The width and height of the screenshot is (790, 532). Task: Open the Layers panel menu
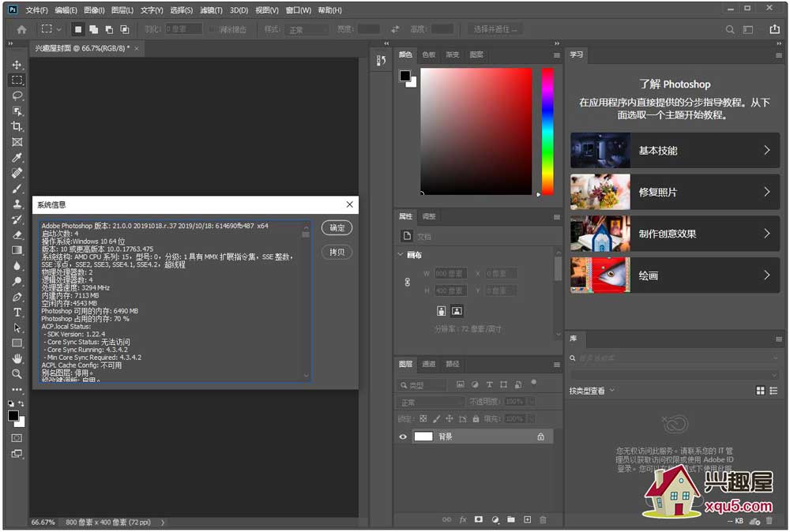(x=556, y=365)
